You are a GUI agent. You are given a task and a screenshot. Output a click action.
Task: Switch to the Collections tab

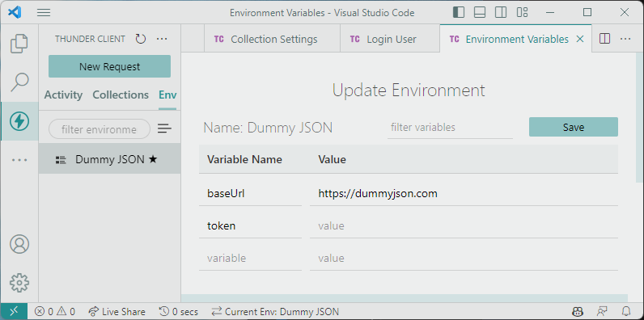(x=121, y=95)
